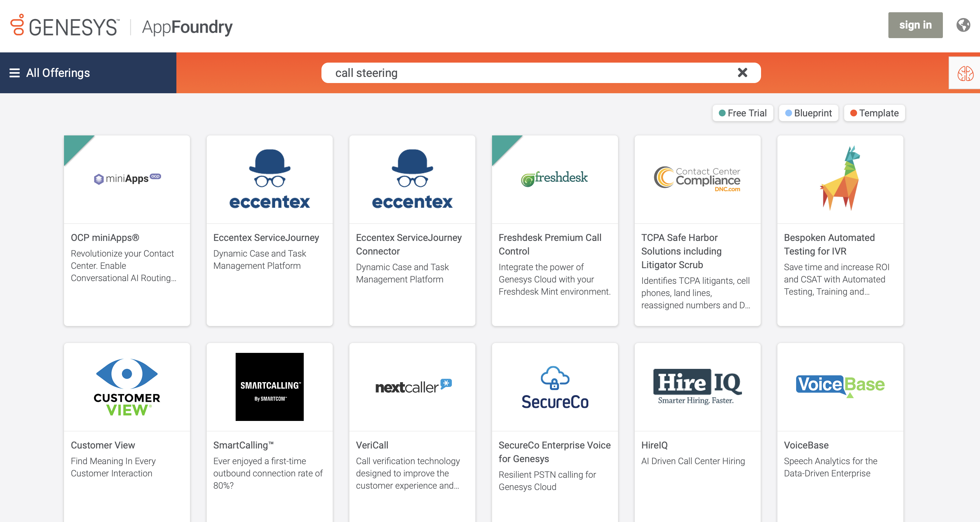This screenshot has height=522, width=980.
Task: Expand the All Offerings menu label
Action: click(58, 73)
